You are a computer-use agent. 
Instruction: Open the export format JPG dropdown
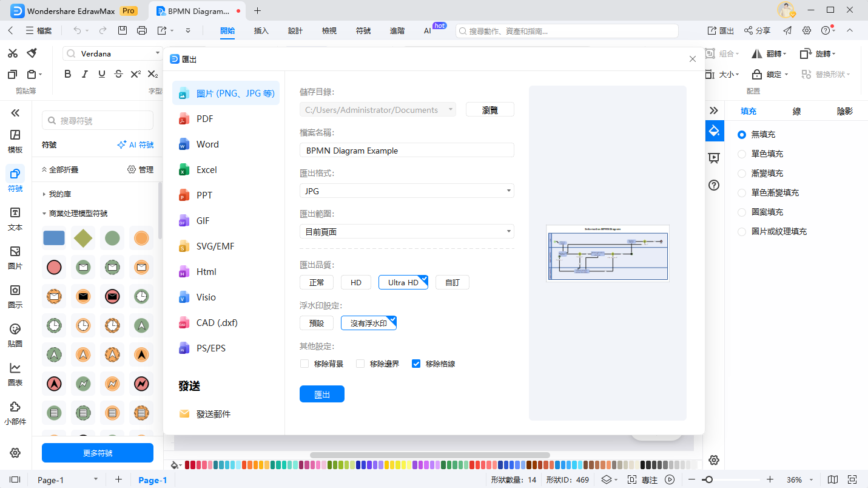click(406, 191)
